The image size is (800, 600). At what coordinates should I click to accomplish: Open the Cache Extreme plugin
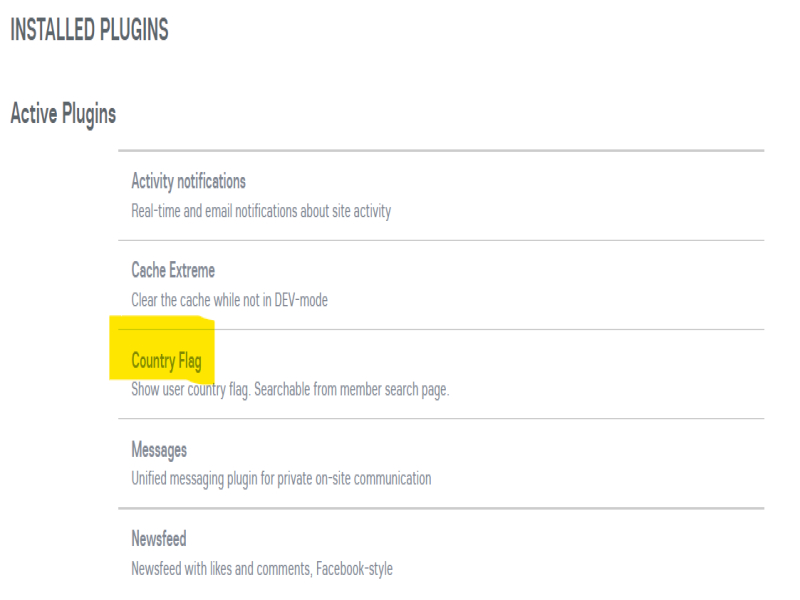point(173,271)
